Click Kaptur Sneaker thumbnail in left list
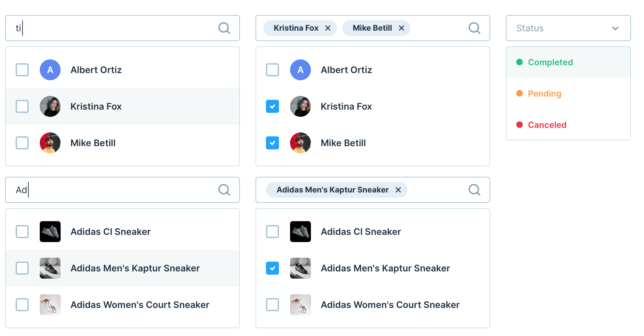This screenshot has width=644, height=336. 50,268
